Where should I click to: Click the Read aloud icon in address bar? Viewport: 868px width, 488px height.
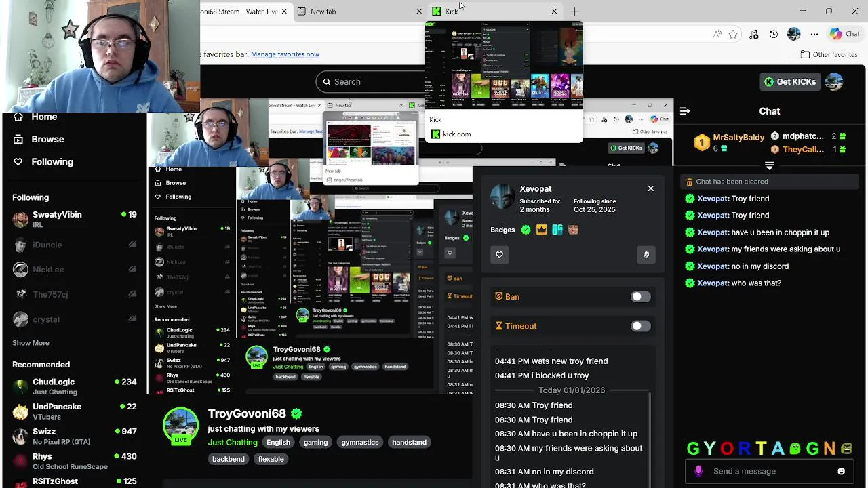click(x=717, y=34)
